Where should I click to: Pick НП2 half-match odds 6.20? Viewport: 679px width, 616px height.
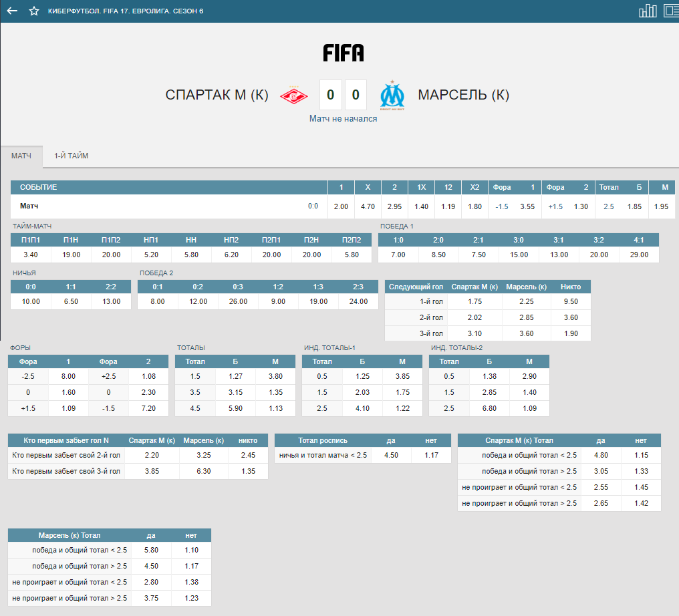[x=231, y=255]
